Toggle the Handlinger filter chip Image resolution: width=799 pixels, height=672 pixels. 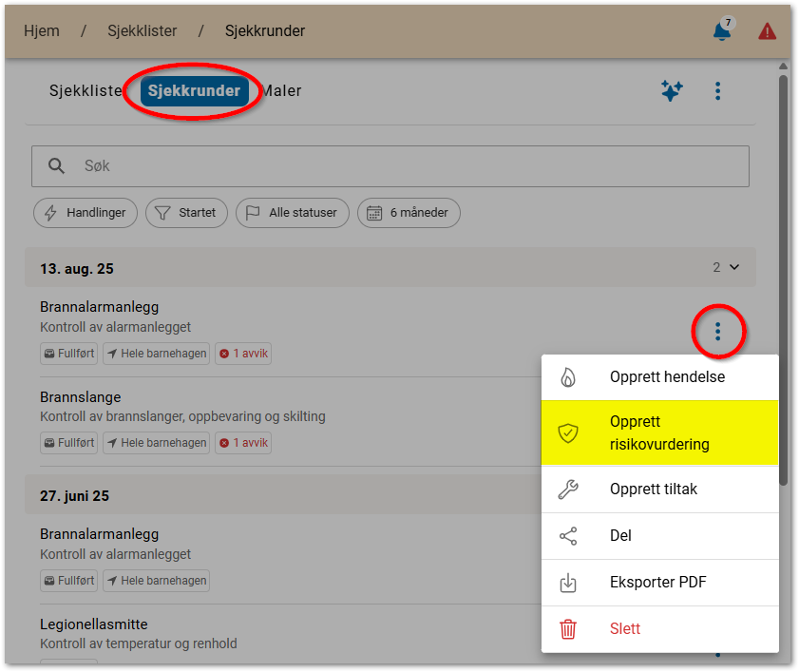tap(86, 213)
